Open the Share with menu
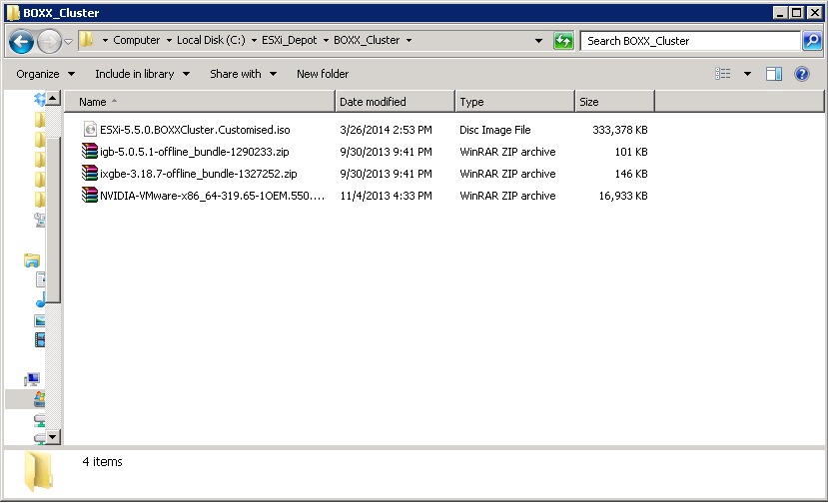This screenshot has height=504, width=828. pyautogui.click(x=243, y=74)
